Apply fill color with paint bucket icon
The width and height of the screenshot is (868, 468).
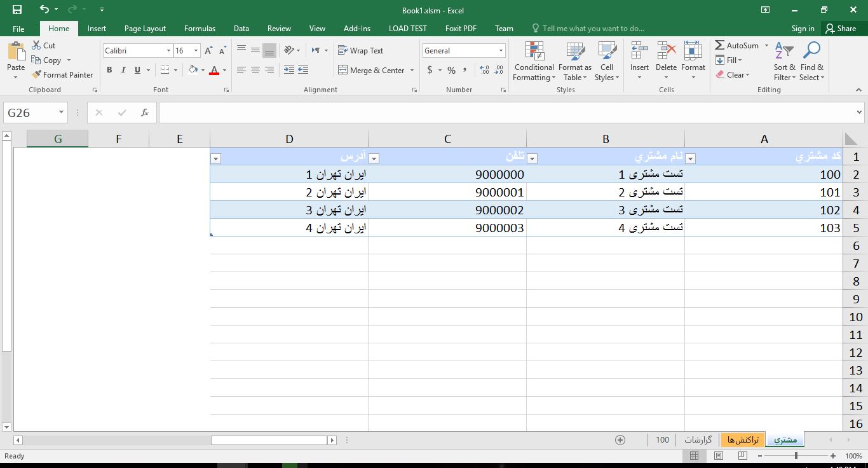(x=194, y=70)
